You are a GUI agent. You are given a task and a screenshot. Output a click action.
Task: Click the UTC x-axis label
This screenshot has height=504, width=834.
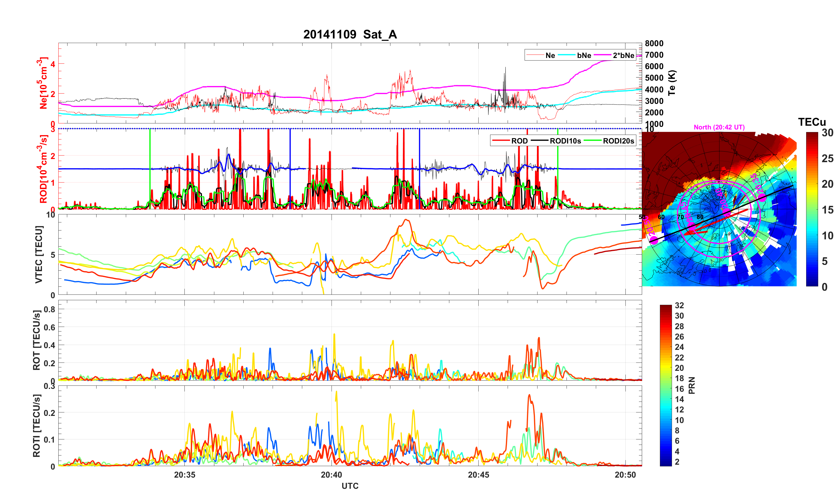point(350,486)
